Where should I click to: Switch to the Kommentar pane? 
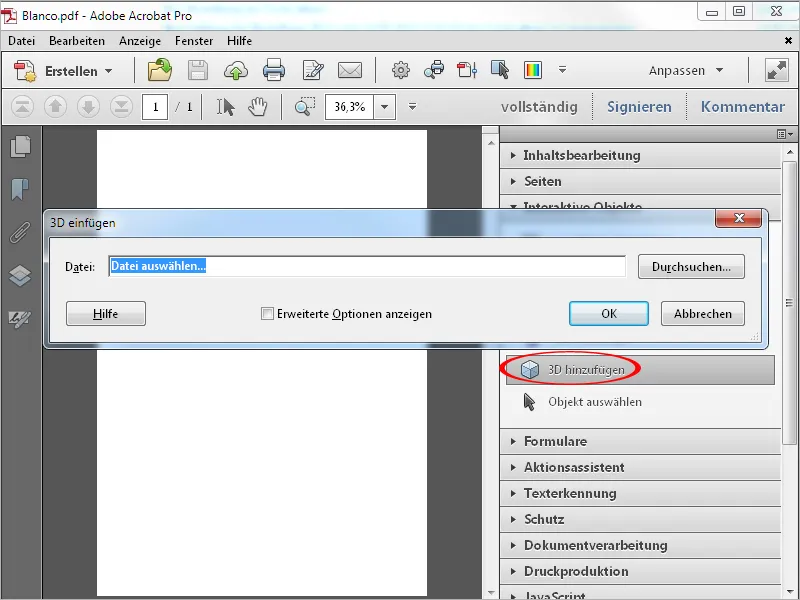(742, 107)
